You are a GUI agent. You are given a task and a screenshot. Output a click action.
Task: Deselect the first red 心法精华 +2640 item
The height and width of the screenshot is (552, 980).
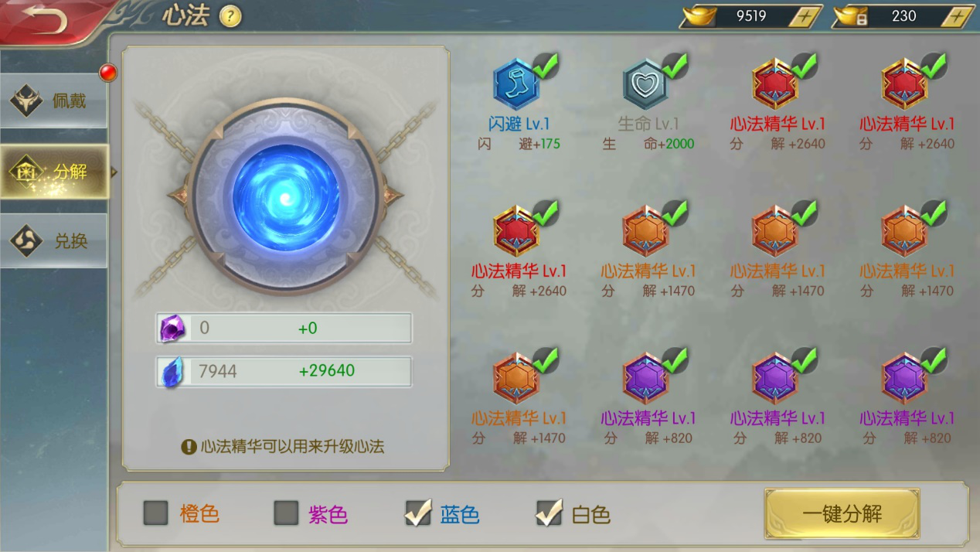[776, 84]
